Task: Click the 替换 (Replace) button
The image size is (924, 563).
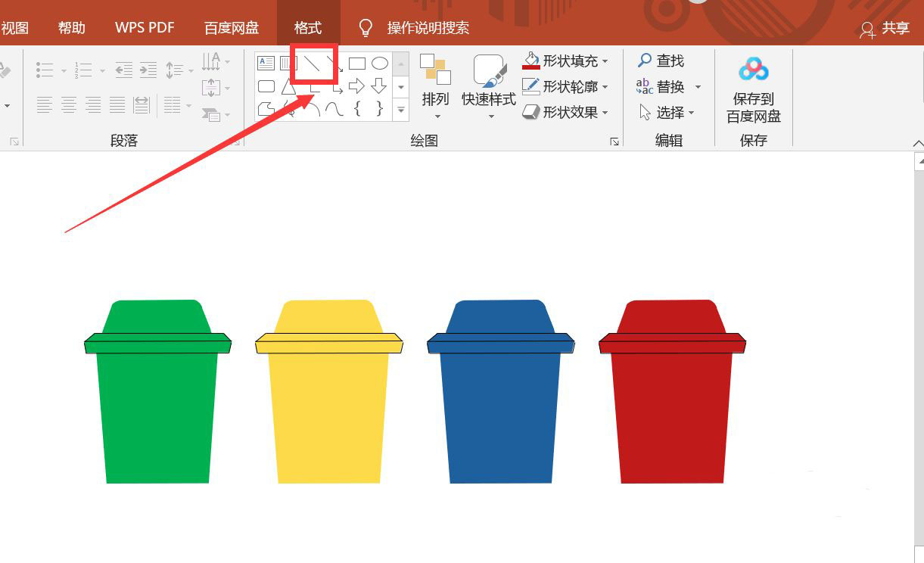Action: pyautogui.click(x=670, y=86)
